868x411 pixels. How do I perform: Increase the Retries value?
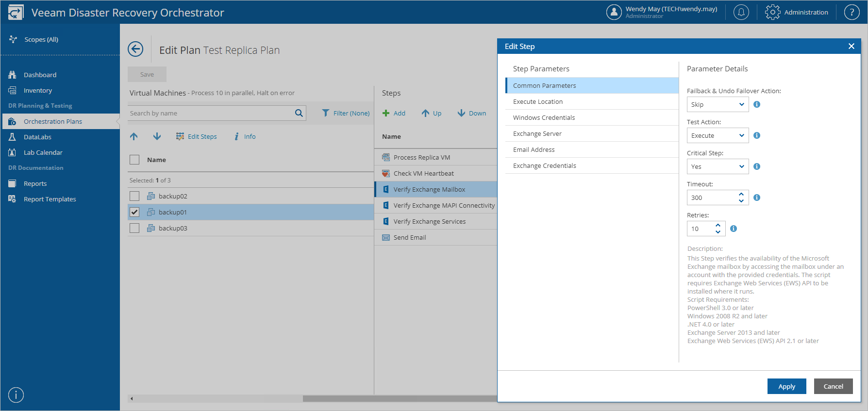point(718,225)
